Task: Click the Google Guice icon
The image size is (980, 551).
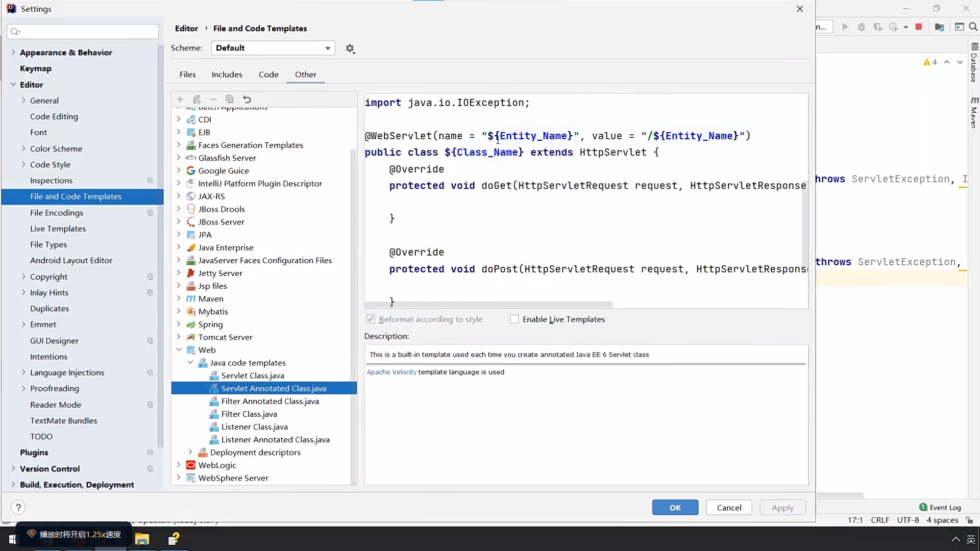Action: point(191,171)
